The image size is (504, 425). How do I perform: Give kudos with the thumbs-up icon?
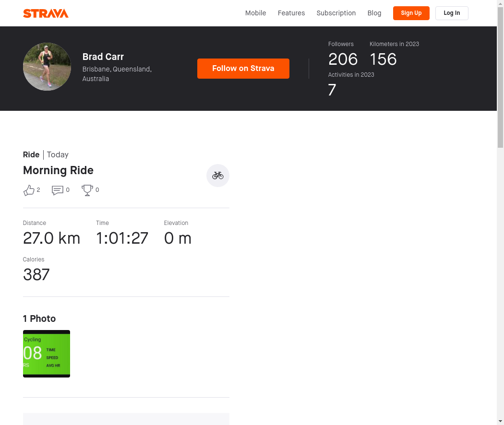(29, 190)
